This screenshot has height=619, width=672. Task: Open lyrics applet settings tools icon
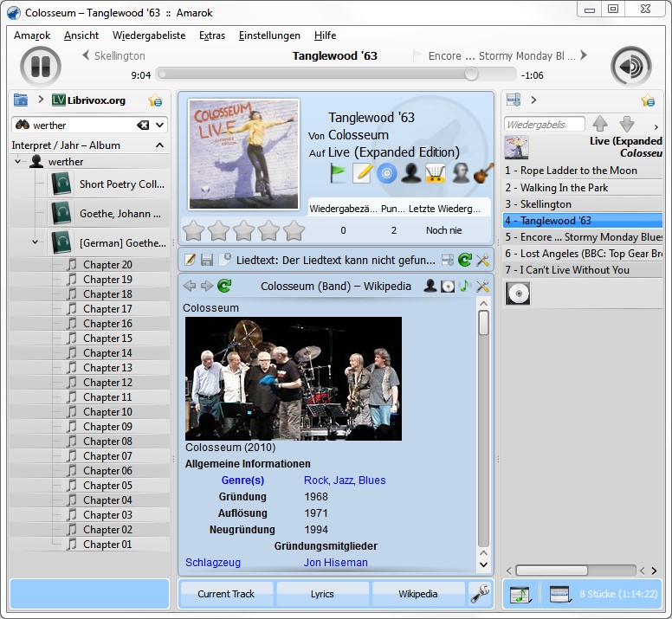pos(482,260)
